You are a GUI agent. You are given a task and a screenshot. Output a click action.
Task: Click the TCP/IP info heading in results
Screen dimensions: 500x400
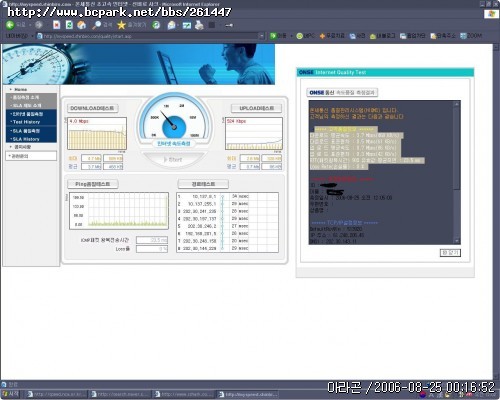[345, 223]
